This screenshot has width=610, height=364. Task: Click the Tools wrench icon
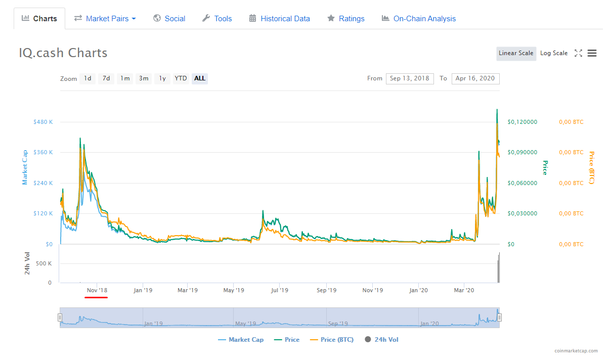206,18
